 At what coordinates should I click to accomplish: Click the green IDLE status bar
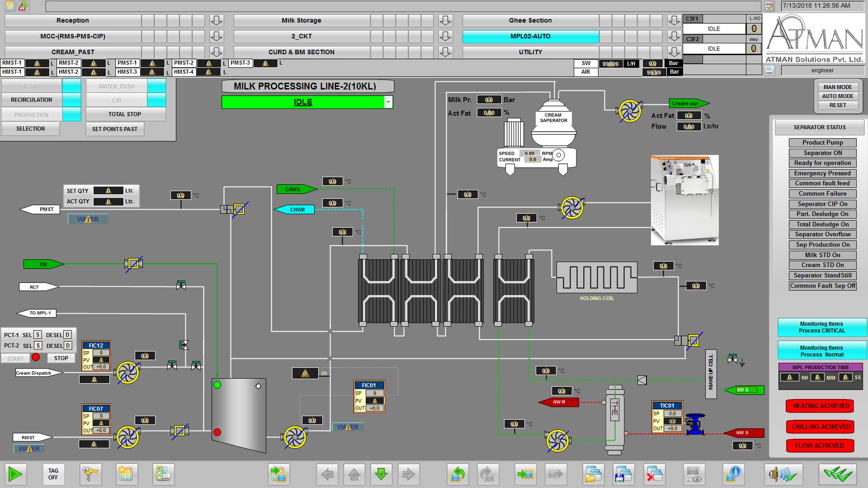(303, 102)
